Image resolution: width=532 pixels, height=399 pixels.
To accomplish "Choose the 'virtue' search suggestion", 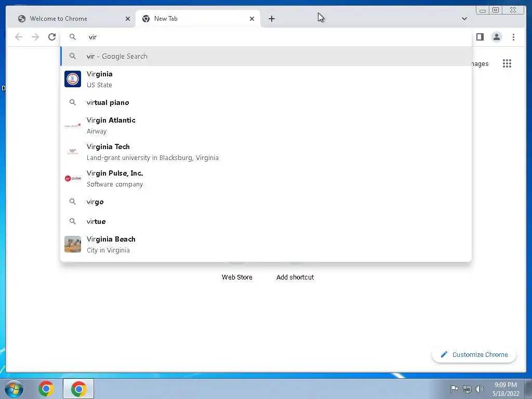I will coord(266,221).
